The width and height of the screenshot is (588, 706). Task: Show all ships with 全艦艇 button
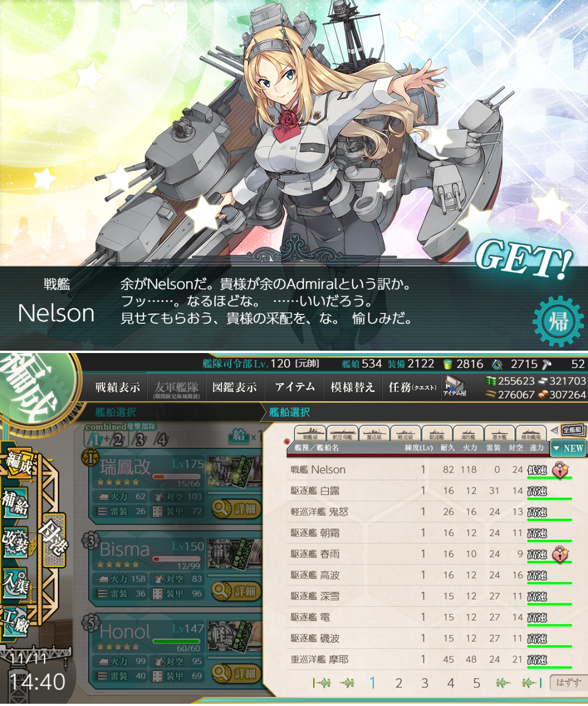572,430
